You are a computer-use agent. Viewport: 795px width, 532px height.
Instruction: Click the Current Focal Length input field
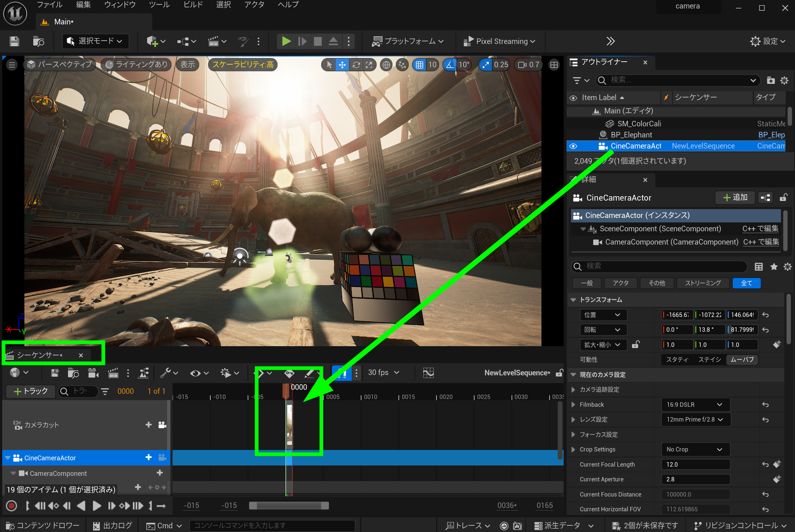point(695,464)
